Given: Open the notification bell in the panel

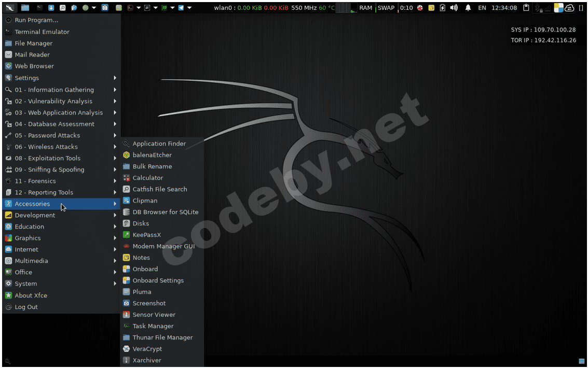Looking at the screenshot, I should pos(468,8).
